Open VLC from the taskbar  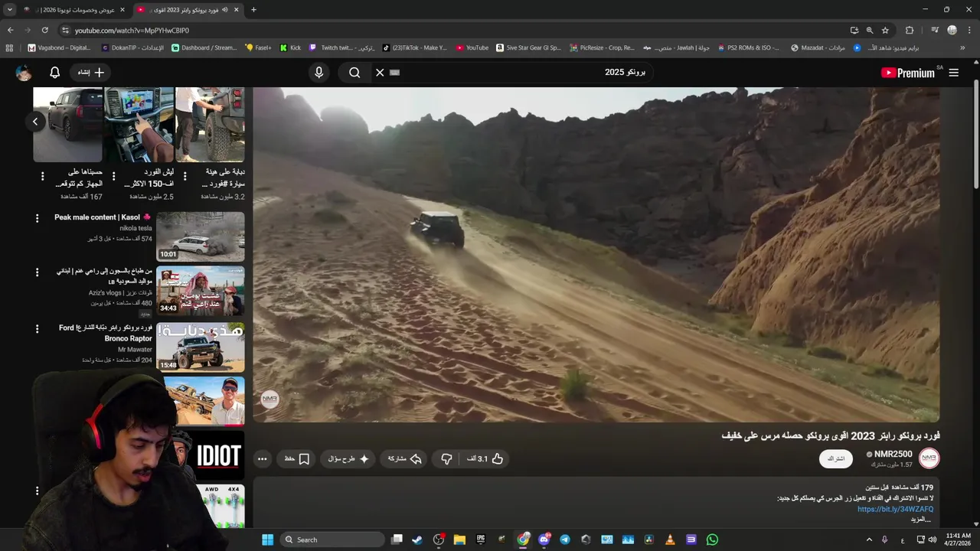click(670, 540)
